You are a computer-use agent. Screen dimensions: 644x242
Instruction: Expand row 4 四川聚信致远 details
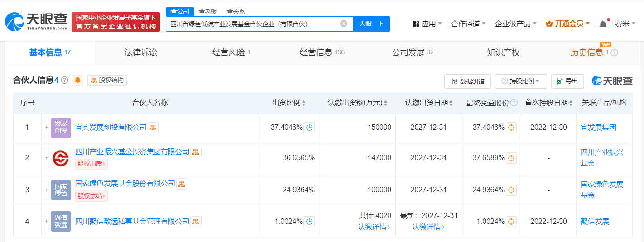[x=46, y=222]
